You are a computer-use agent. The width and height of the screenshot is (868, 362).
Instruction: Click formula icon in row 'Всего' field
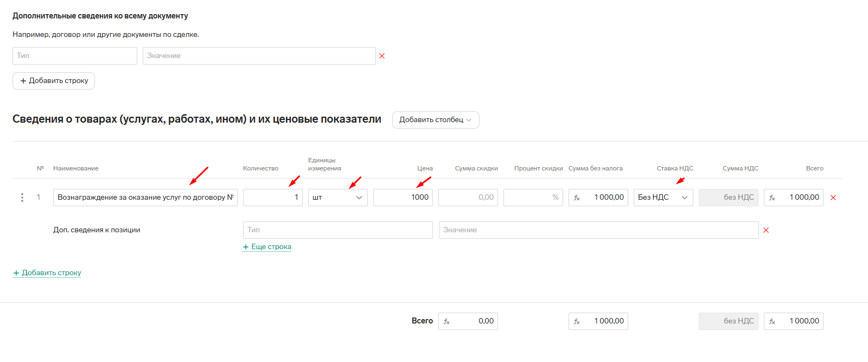(772, 198)
